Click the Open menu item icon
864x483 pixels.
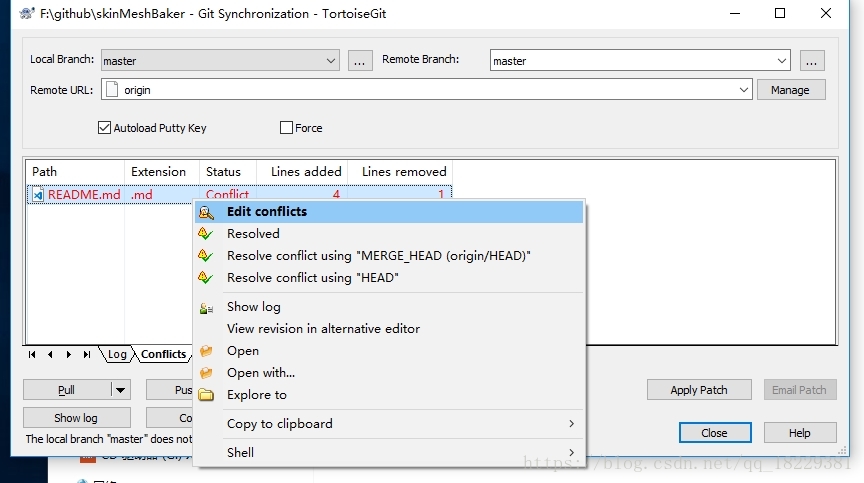pos(206,351)
